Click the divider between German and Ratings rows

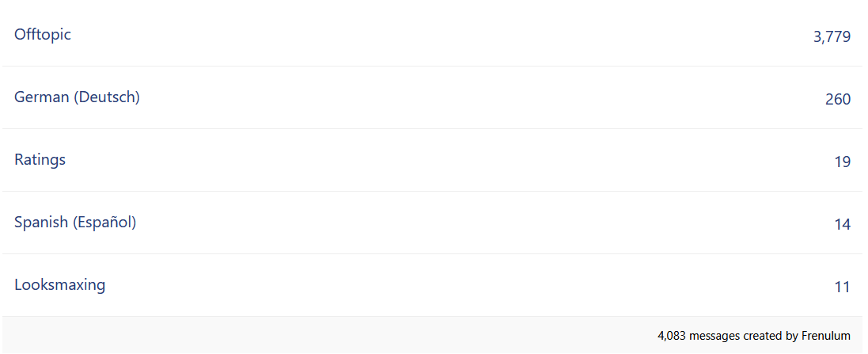(x=432, y=128)
